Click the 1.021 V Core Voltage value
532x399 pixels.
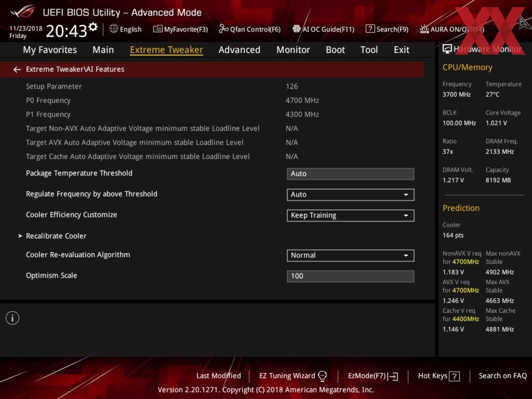coord(496,123)
